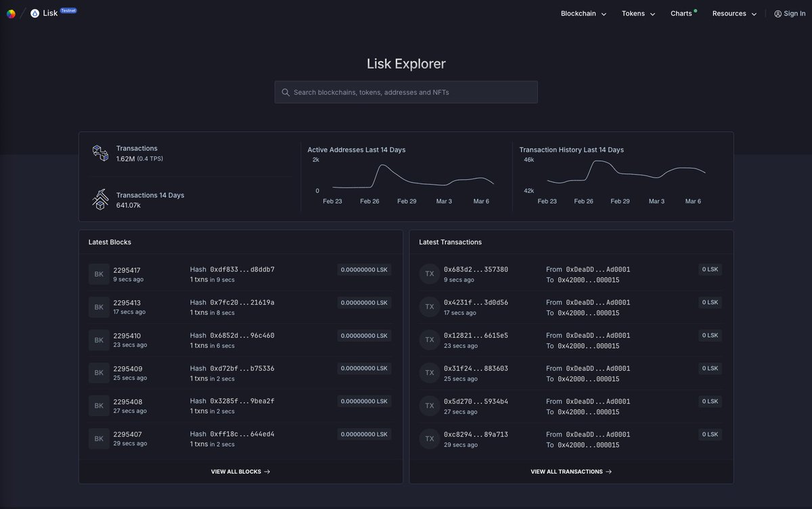Click TX icon for transaction 0x31f24...883603
This screenshot has height=509, width=812.
coord(430,373)
